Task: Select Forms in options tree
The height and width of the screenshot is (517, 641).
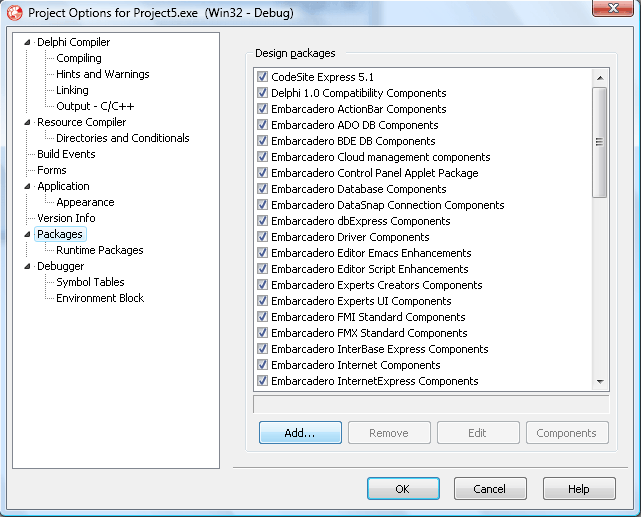Action: pos(52,170)
